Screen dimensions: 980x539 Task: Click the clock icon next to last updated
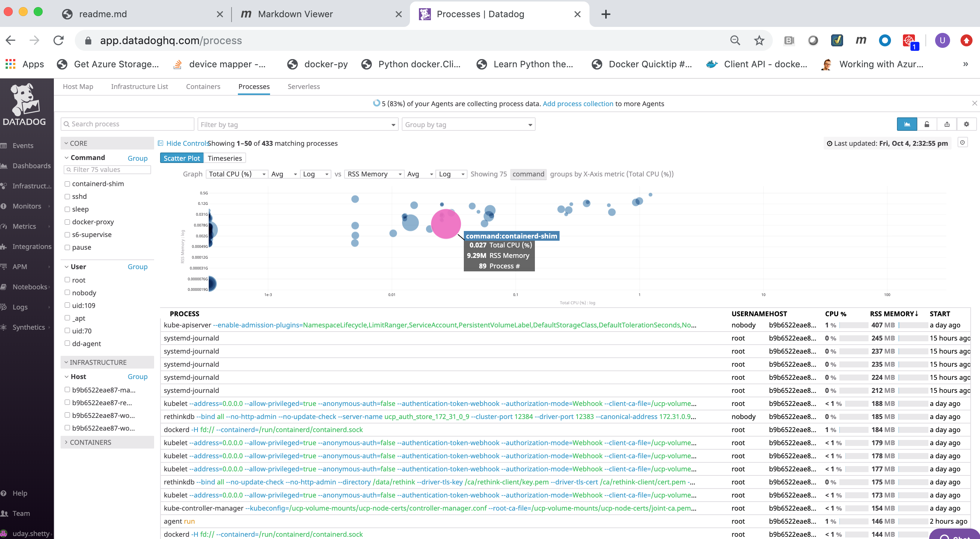click(962, 142)
